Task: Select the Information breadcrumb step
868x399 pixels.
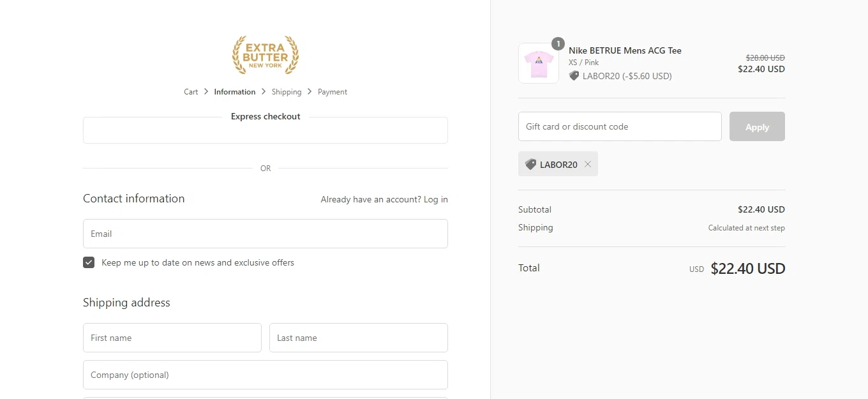Action: 235,92
